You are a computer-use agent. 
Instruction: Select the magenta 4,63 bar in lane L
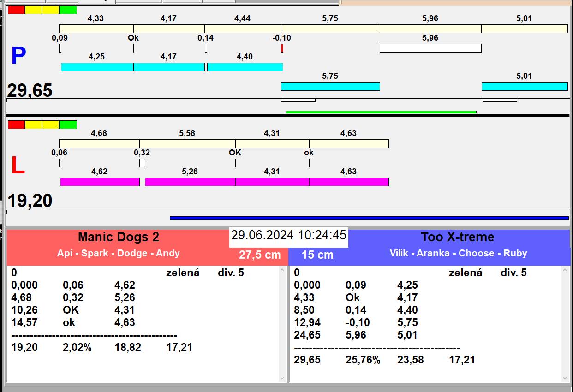[x=349, y=182]
